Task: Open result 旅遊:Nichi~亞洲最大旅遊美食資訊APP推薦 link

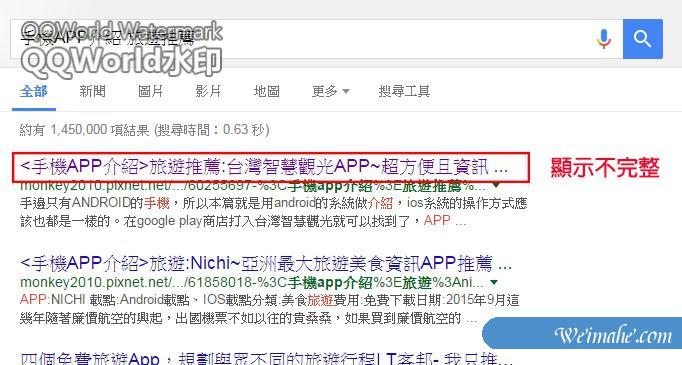Action: tap(266, 263)
